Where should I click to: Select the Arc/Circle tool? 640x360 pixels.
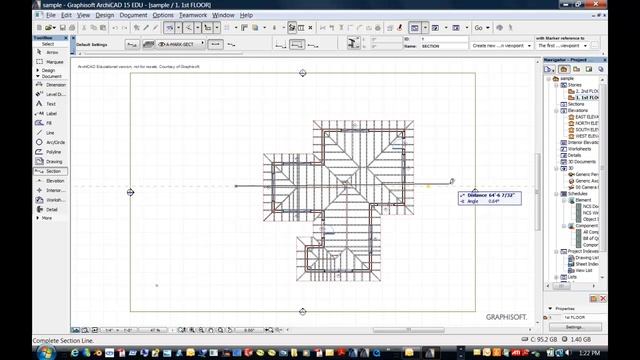tap(51, 142)
